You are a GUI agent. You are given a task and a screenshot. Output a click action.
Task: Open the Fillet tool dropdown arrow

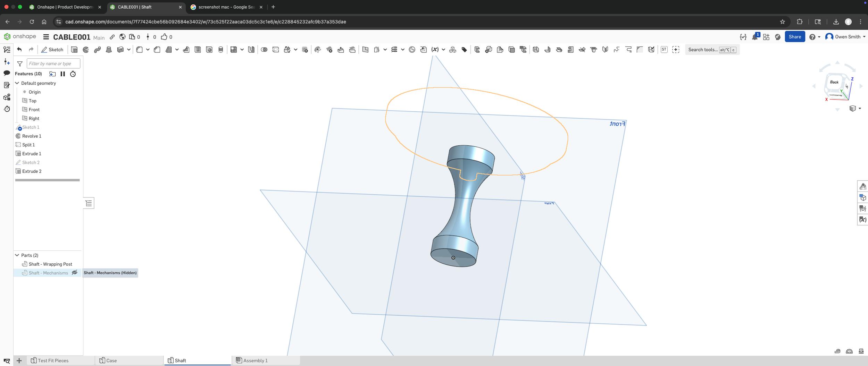148,50
